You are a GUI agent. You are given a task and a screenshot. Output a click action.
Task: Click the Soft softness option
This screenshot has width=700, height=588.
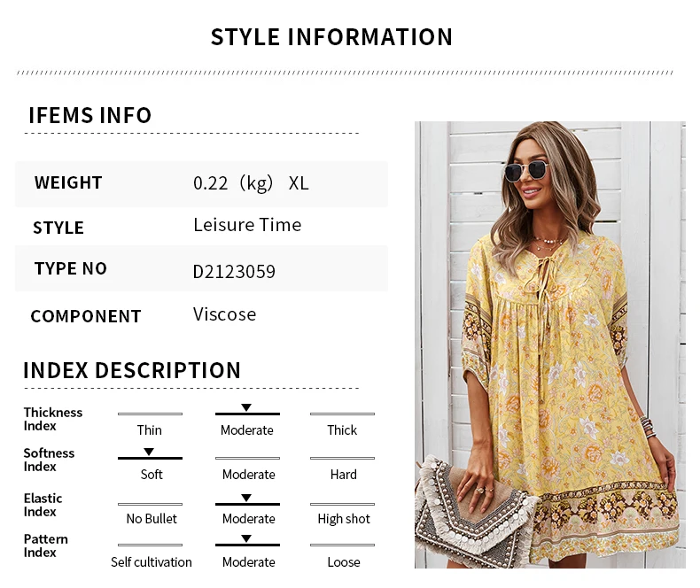(152, 475)
